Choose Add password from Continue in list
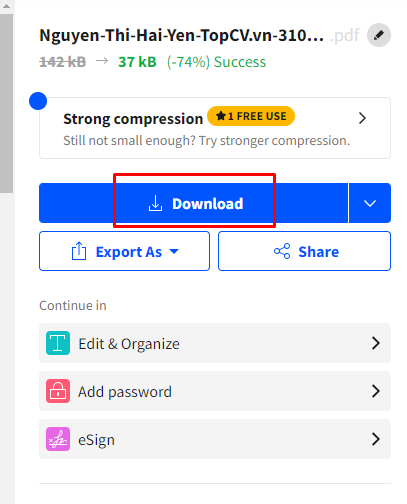 point(215,391)
